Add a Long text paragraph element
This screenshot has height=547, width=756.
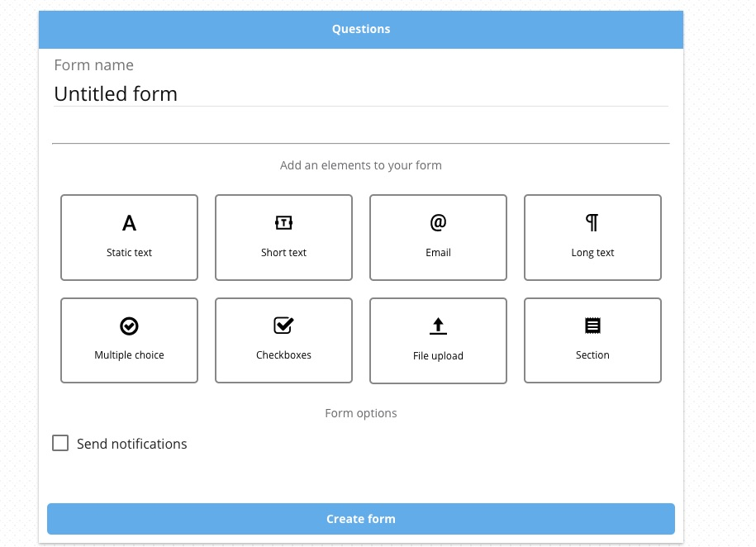click(592, 237)
